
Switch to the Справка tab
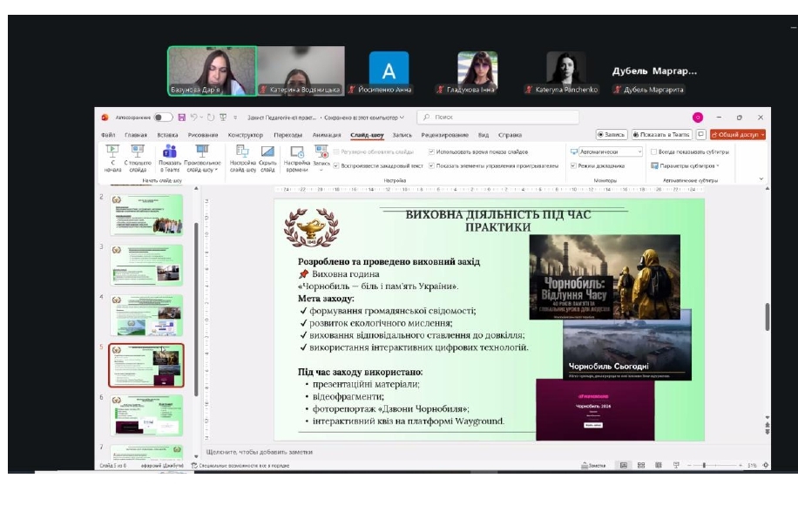[510, 135]
